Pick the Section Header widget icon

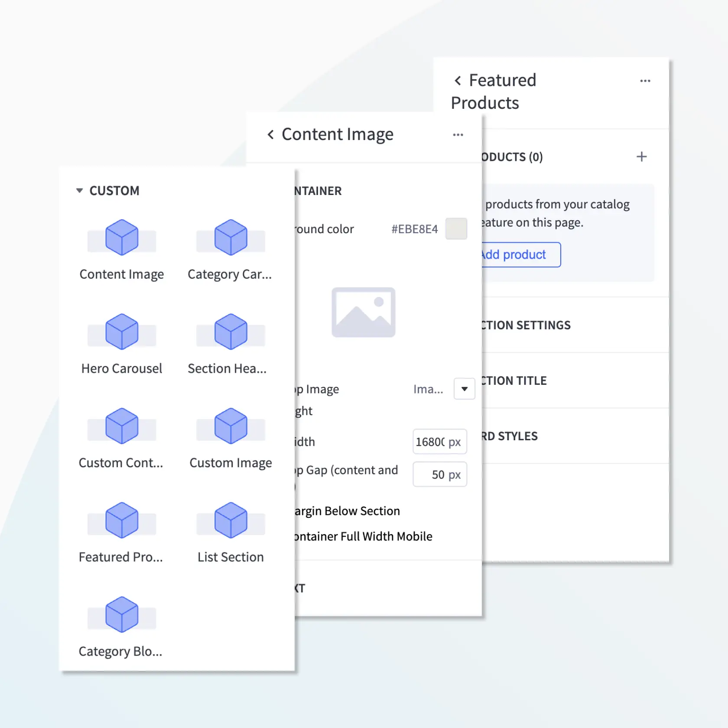tap(231, 332)
